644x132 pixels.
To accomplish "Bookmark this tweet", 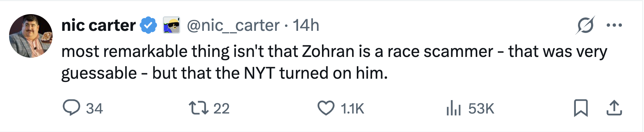I will coord(581,108).
